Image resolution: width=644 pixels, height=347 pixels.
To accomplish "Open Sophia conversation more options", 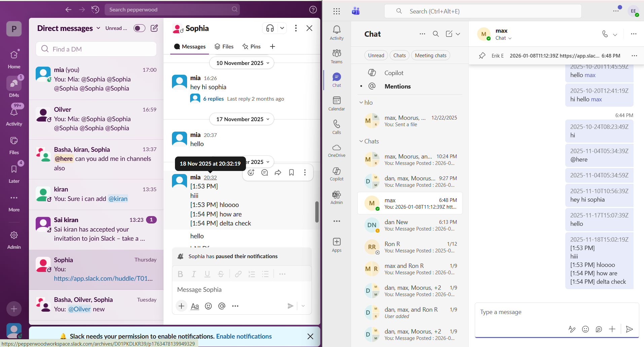I will (x=296, y=28).
